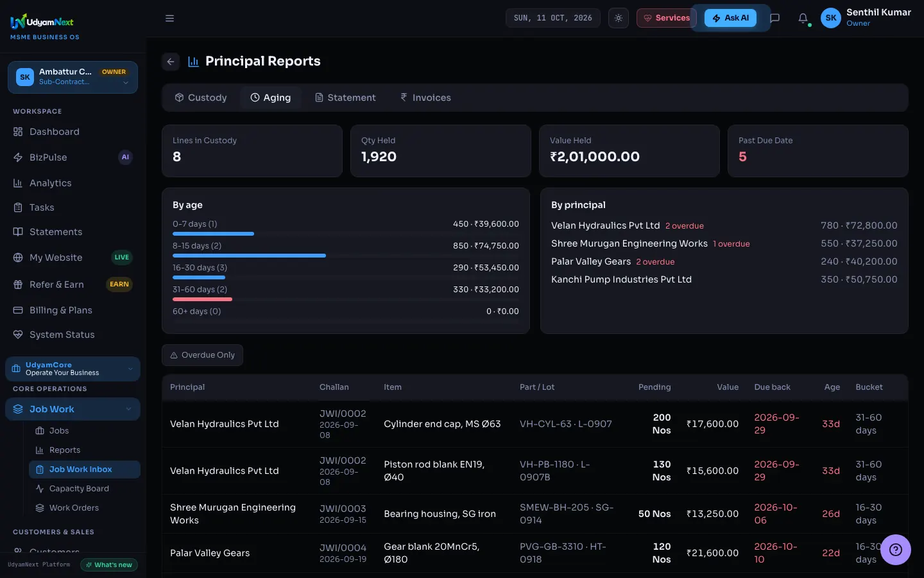The width and height of the screenshot is (924, 578).
Task: Switch to the Statement tab
Action: point(345,98)
